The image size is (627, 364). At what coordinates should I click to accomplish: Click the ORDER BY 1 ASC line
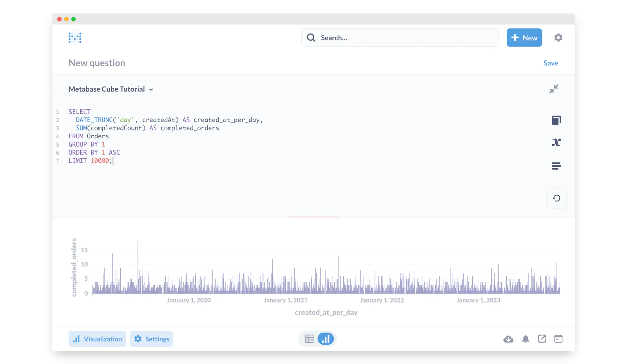click(94, 153)
